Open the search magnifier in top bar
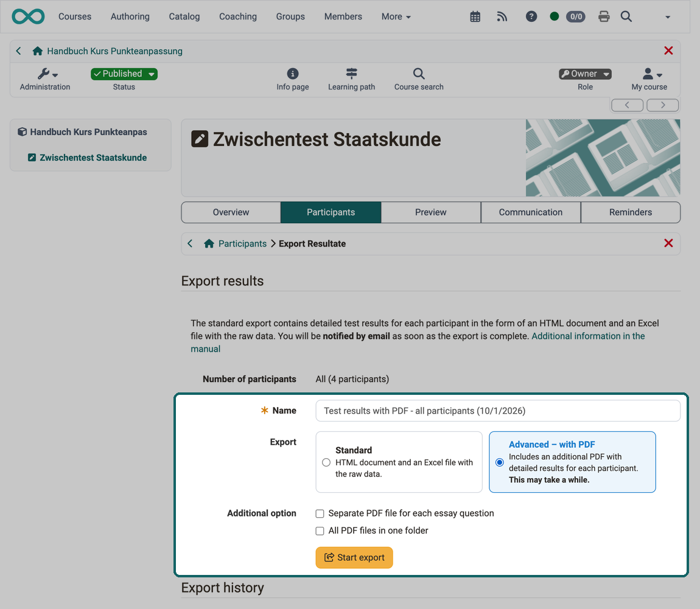The image size is (700, 609). 626,16
